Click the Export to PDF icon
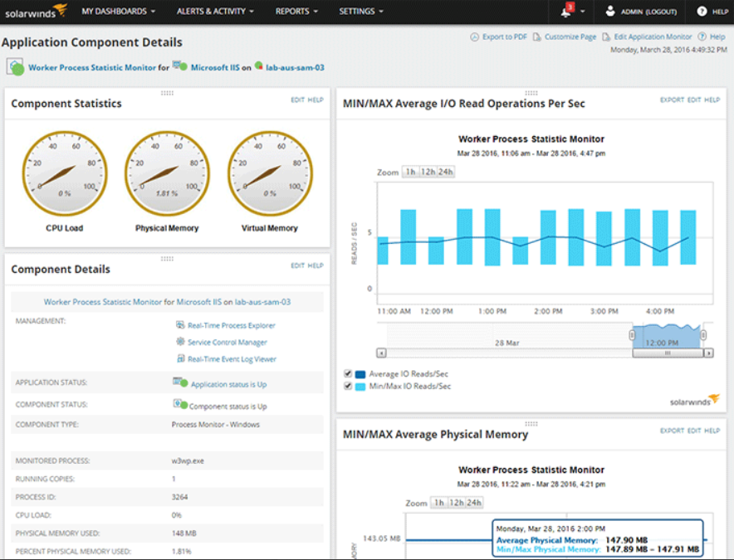Screen dimensions: 734x560 [x=475, y=37]
